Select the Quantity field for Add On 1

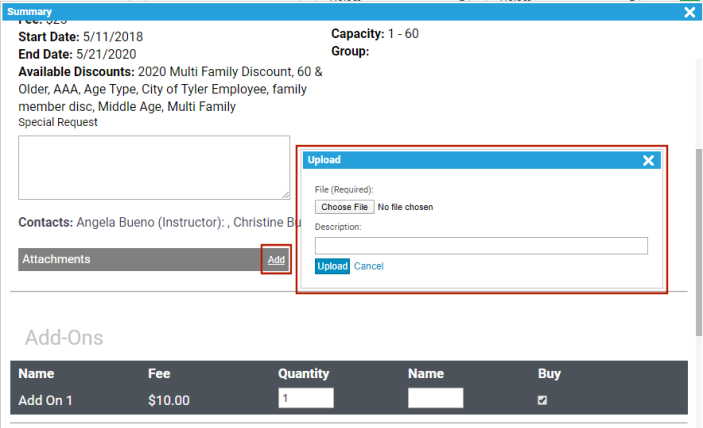coord(305,398)
